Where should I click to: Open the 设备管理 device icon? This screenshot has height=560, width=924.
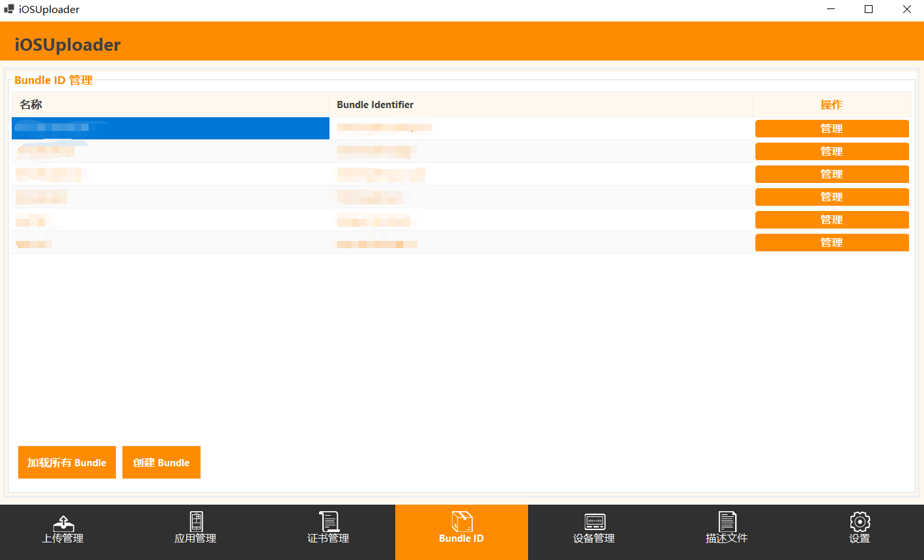(595, 522)
